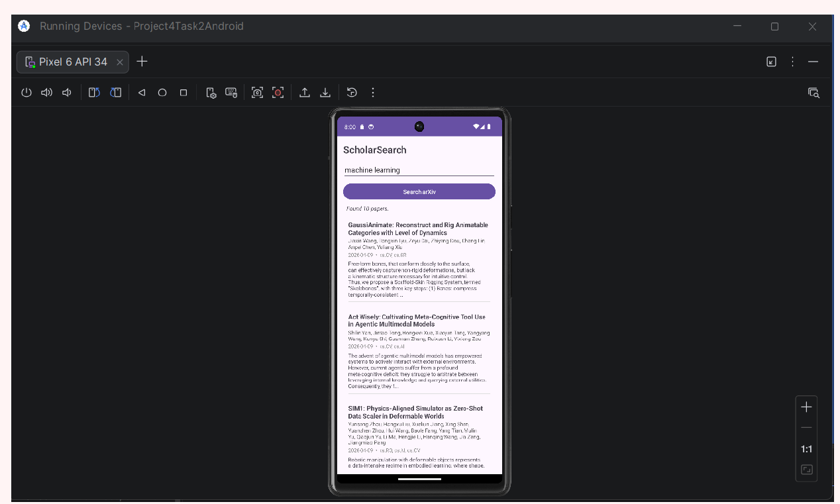Raise the emulator volume

click(x=46, y=93)
